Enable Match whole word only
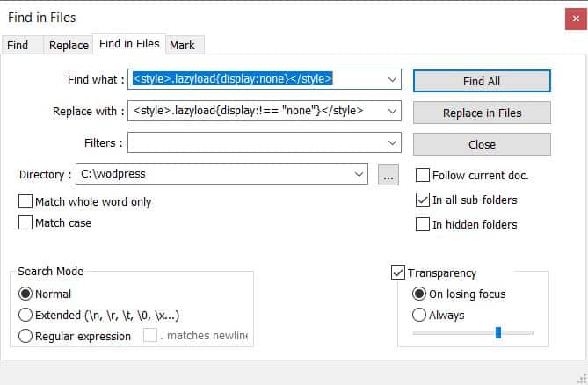Viewport: 588px width, 385px height. [x=25, y=201]
